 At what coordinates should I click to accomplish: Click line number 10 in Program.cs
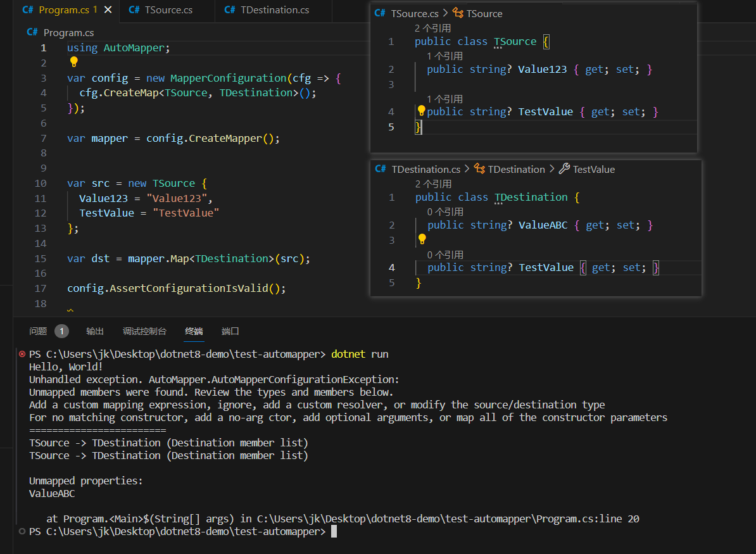[x=41, y=183]
